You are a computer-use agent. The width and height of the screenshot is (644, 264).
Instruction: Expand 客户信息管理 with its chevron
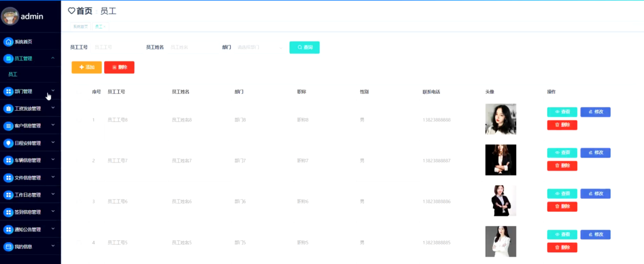coord(53,125)
